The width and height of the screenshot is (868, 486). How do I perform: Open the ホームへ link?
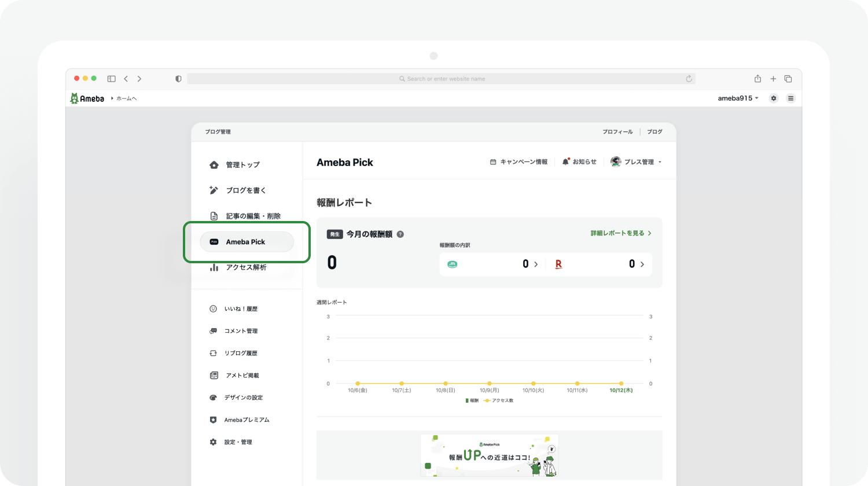coord(126,98)
